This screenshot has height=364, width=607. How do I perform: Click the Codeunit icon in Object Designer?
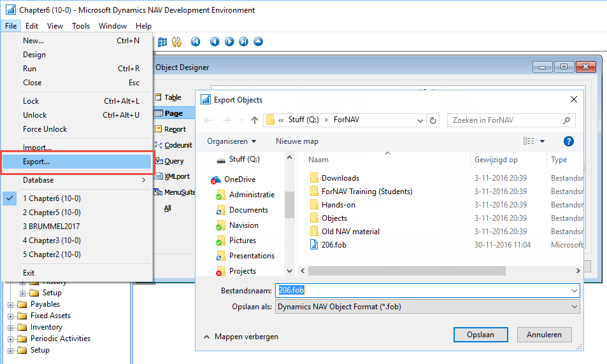[x=159, y=145]
